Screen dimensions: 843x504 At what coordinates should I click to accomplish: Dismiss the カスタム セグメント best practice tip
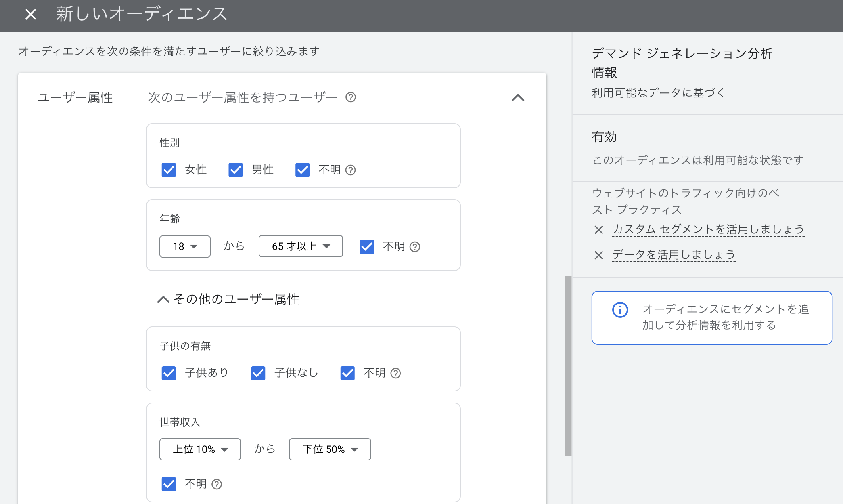[598, 230]
